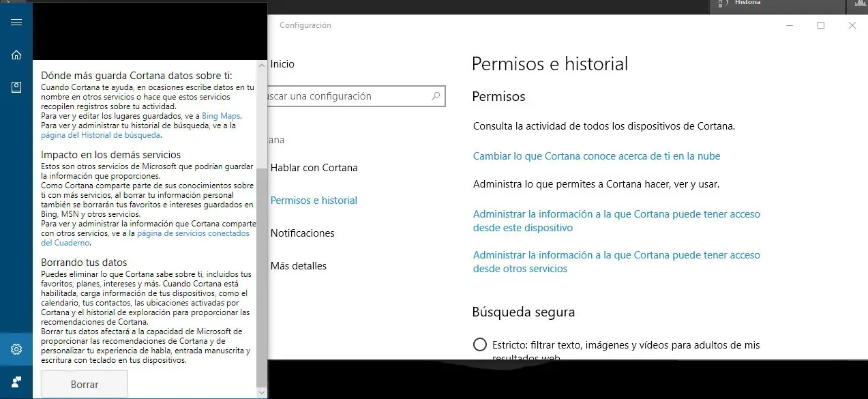This screenshot has height=399, width=868.
Task: Click the Borrando tus datos heading
Action: click(x=84, y=263)
